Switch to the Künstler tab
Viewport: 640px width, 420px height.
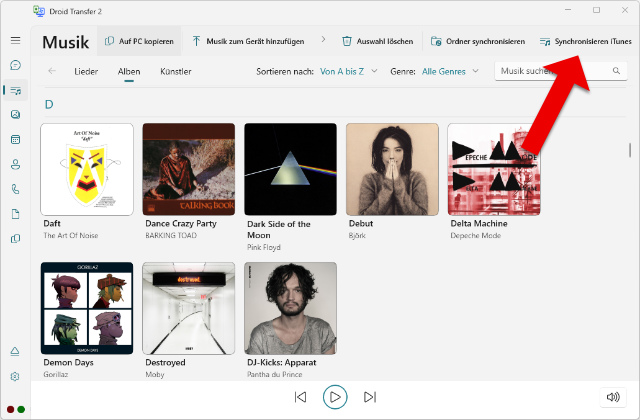click(x=176, y=71)
